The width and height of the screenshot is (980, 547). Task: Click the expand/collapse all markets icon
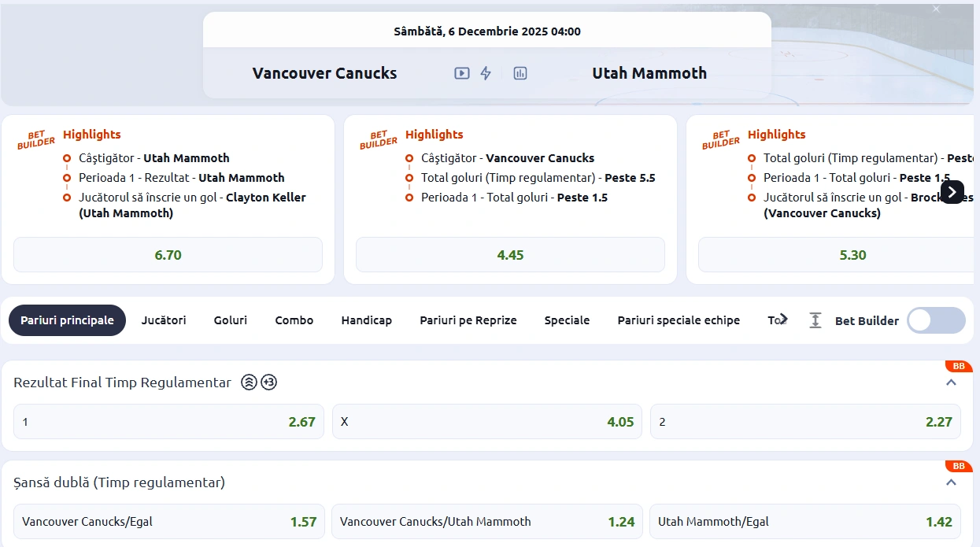tap(815, 320)
